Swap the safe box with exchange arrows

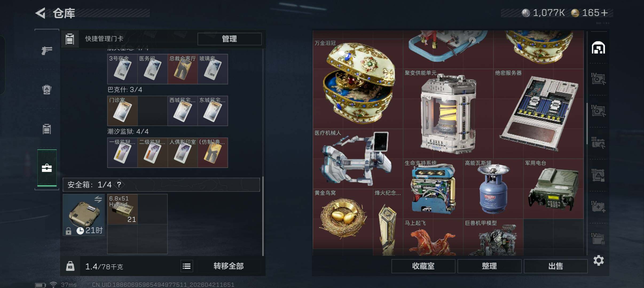(98, 199)
